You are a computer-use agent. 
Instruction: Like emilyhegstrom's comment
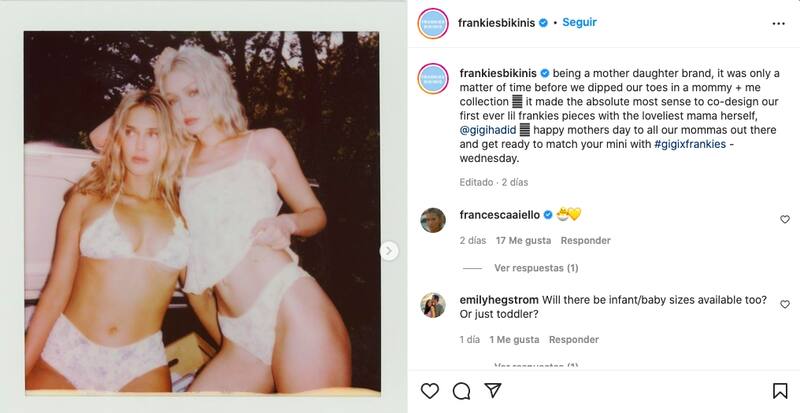pos(784,304)
